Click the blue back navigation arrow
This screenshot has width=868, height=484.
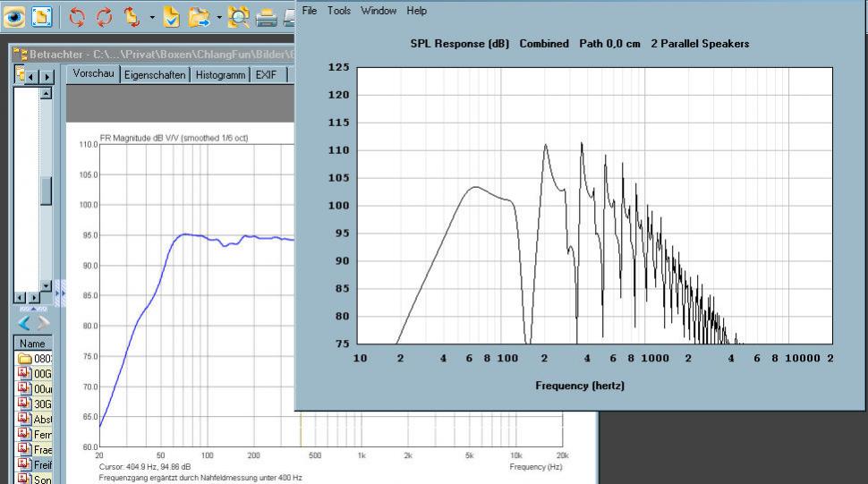point(24,323)
